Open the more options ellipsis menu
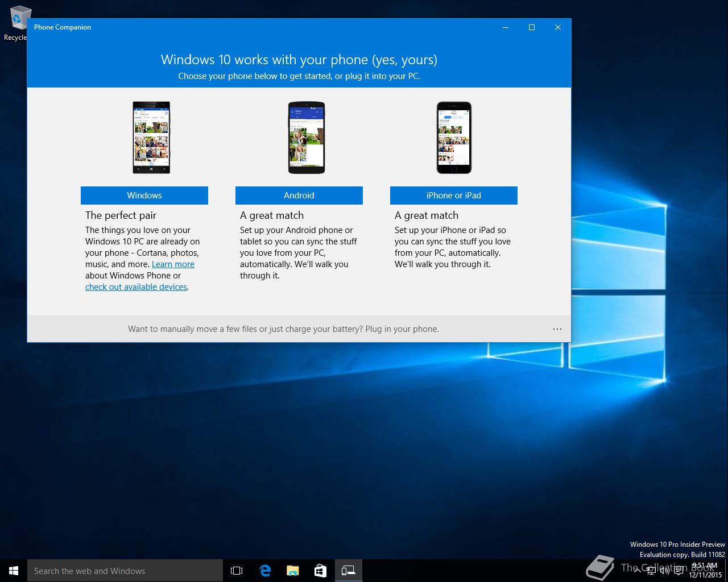 point(557,329)
